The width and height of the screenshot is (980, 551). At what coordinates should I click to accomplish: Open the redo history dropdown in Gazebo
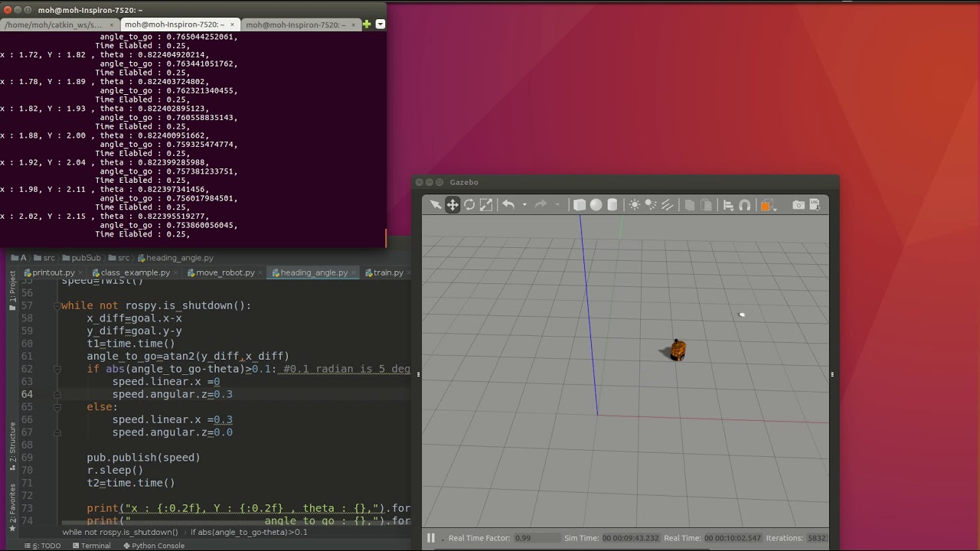(557, 204)
